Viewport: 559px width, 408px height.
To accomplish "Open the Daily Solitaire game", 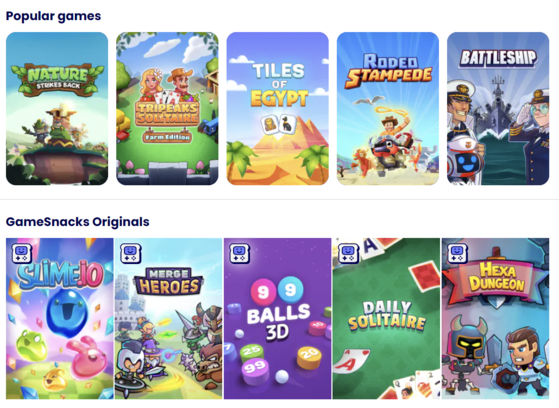I will click(x=386, y=318).
